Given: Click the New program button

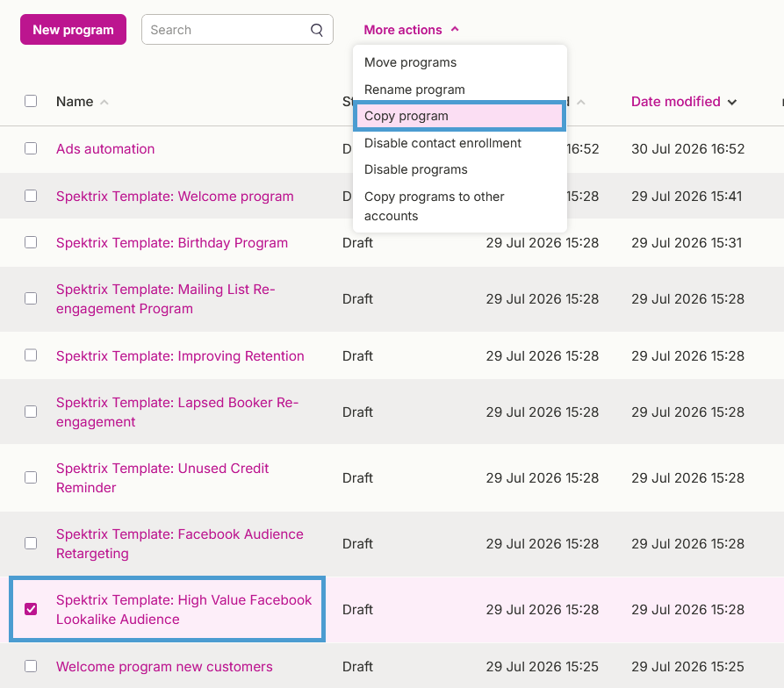Looking at the screenshot, I should click(x=73, y=30).
